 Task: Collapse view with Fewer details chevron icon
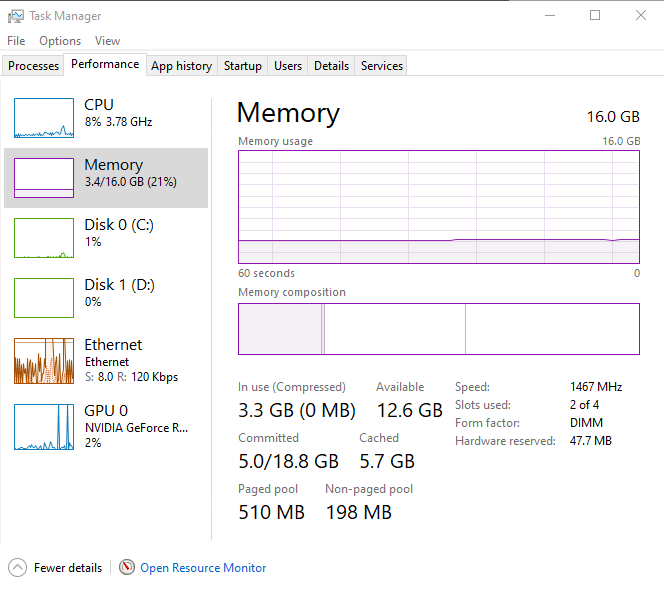[18, 567]
